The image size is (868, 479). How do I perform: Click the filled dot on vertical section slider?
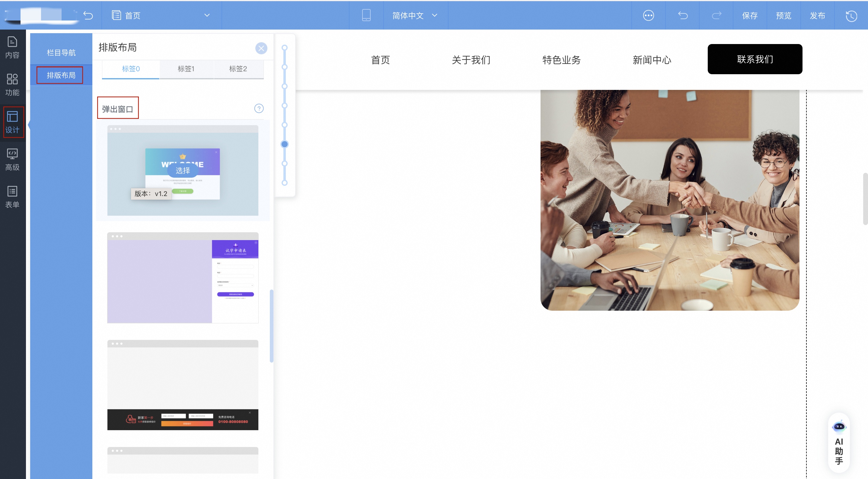click(284, 144)
